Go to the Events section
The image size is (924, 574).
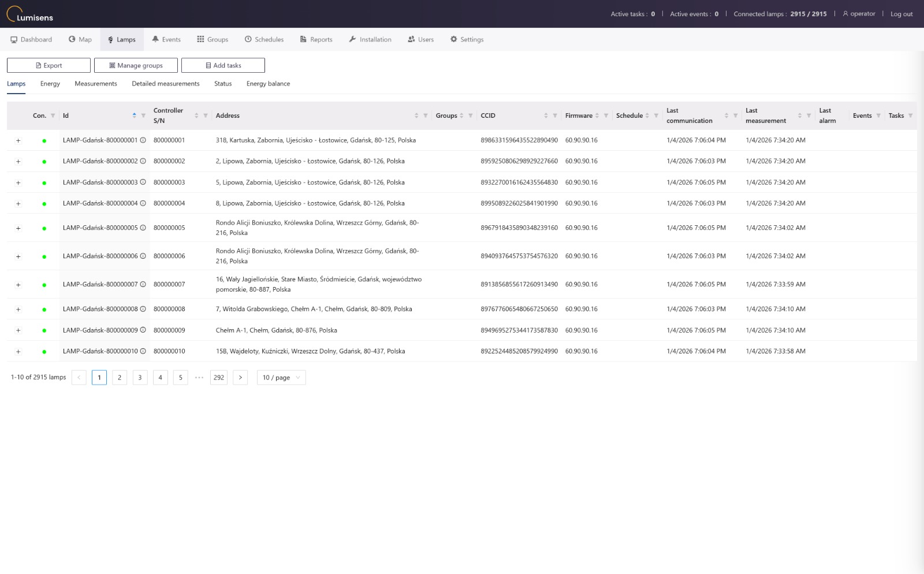pos(166,39)
